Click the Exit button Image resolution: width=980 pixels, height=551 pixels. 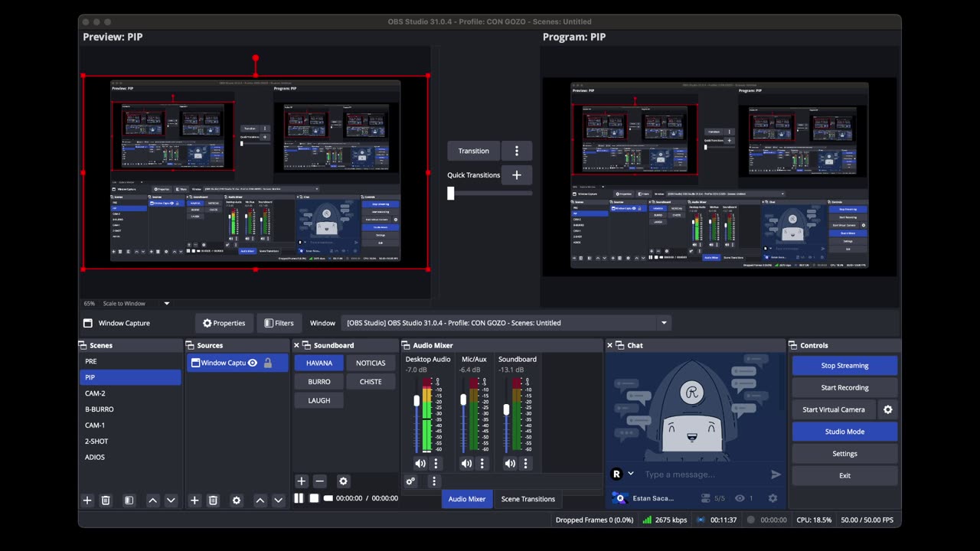844,476
